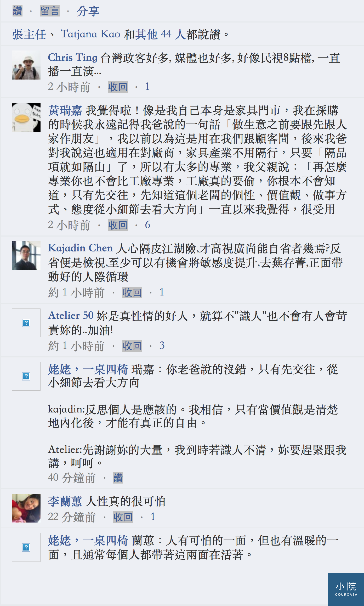Open 張主任's profile link
The width and height of the screenshot is (364, 606).
point(29,34)
